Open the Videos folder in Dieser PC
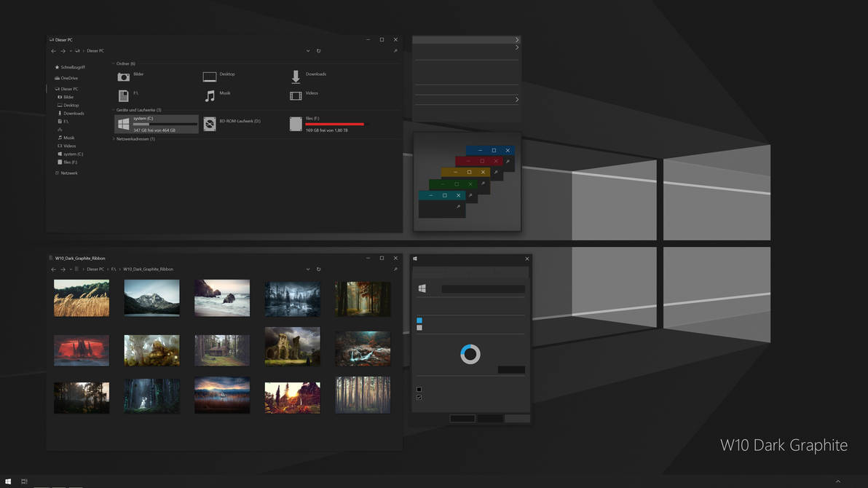Screen dimensions: 868x488 click(296, 94)
